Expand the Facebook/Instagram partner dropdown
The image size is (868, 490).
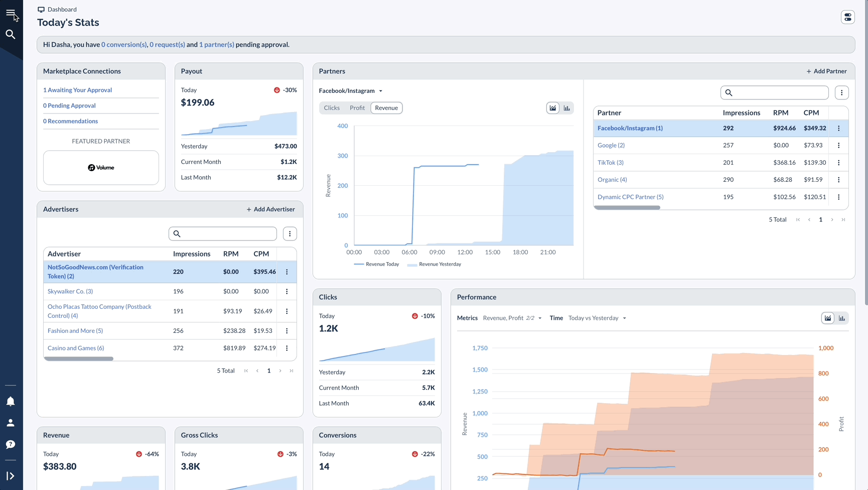[x=351, y=91]
